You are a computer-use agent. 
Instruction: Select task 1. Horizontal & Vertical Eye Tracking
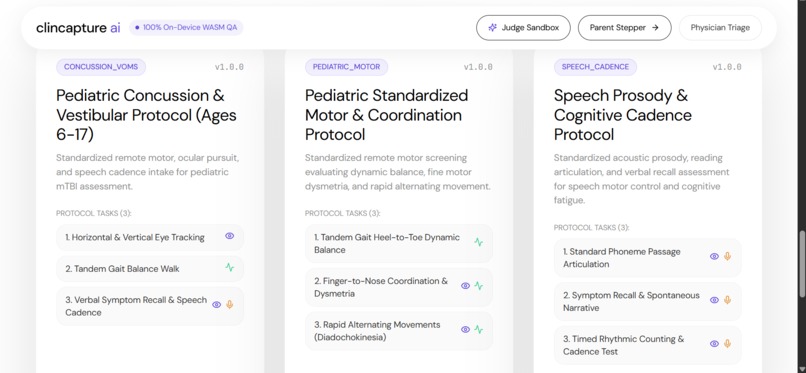click(x=150, y=237)
